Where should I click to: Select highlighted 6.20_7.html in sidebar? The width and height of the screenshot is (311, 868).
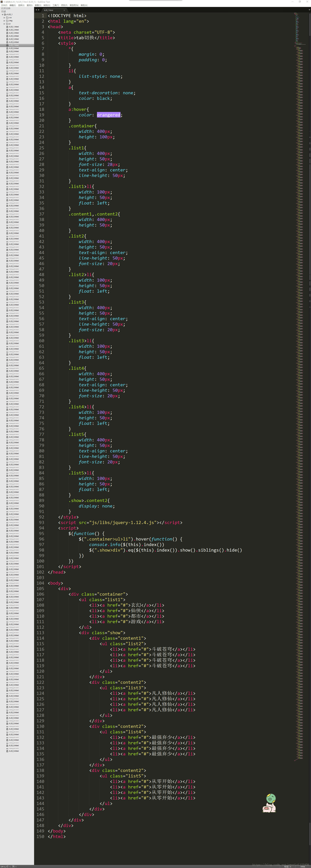coord(17,45)
